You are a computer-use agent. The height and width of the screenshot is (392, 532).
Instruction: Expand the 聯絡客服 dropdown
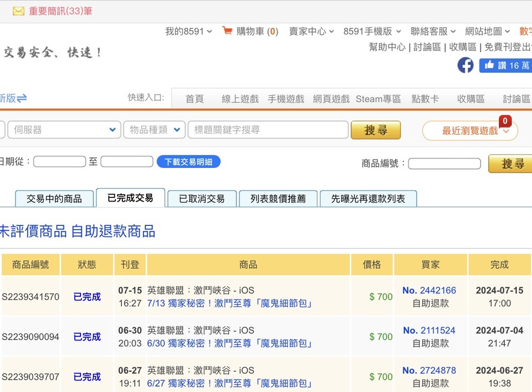433,31
